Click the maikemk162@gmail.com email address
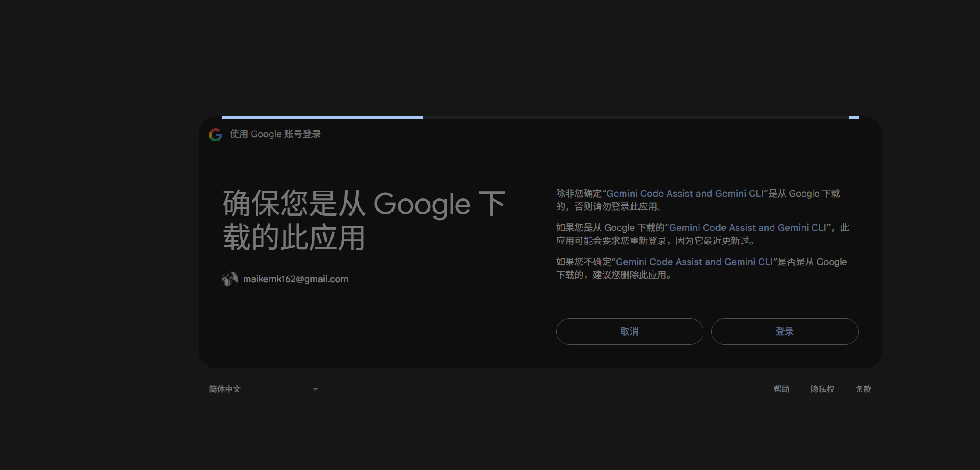 click(x=295, y=279)
